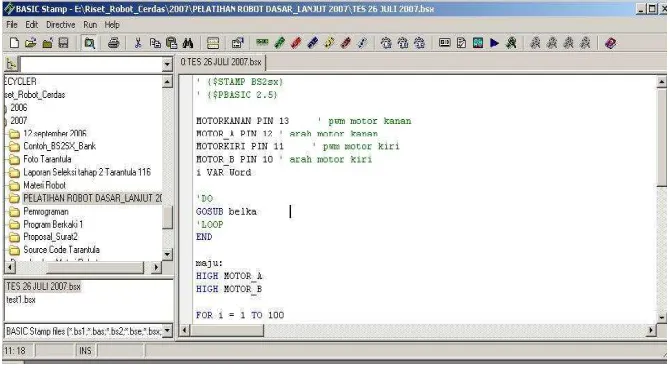The width and height of the screenshot is (670, 370).
Task: Open the first grayed debug terminal icon
Action: (535, 43)
